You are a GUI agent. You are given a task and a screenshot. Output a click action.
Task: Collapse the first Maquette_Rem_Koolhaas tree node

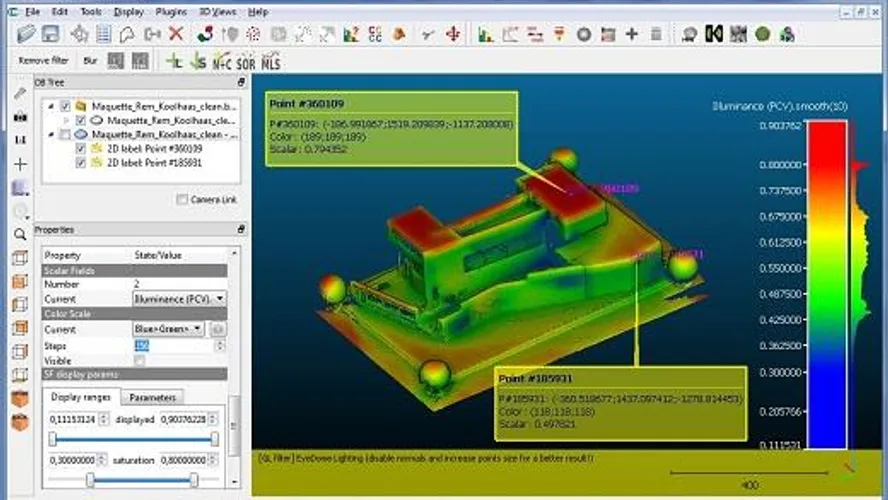point(50,105)
